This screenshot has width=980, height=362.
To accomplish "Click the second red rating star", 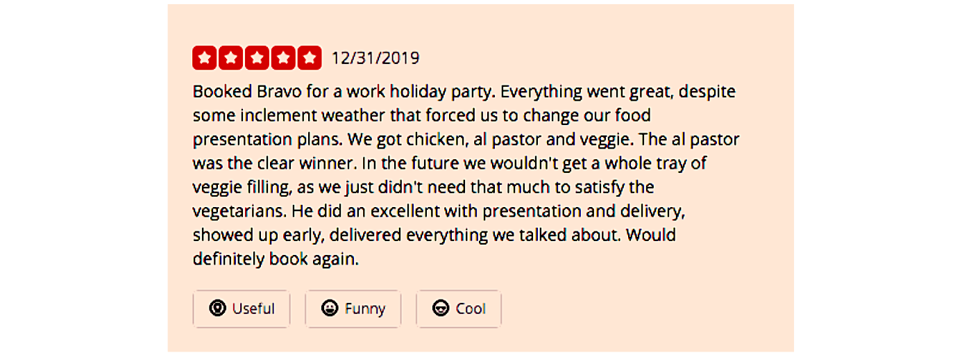I will coord(231,58).
